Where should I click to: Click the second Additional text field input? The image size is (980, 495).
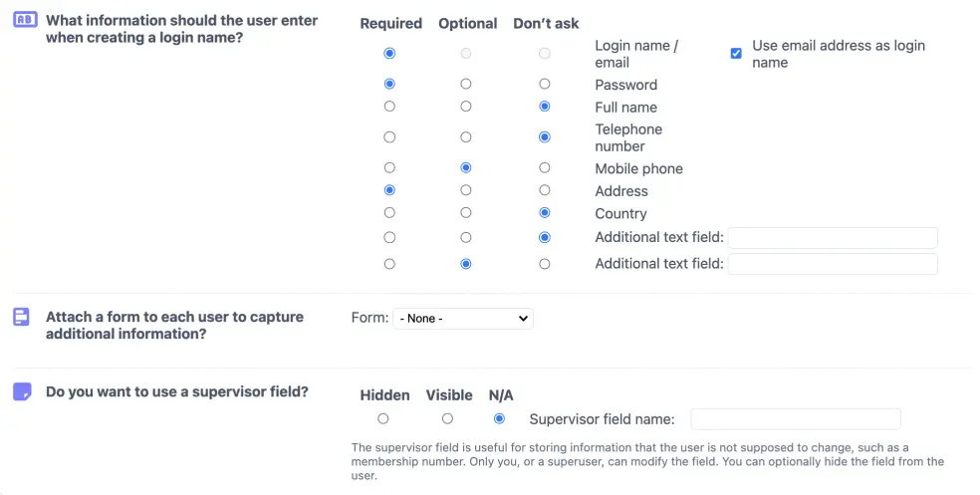click(x=833, y=264)
